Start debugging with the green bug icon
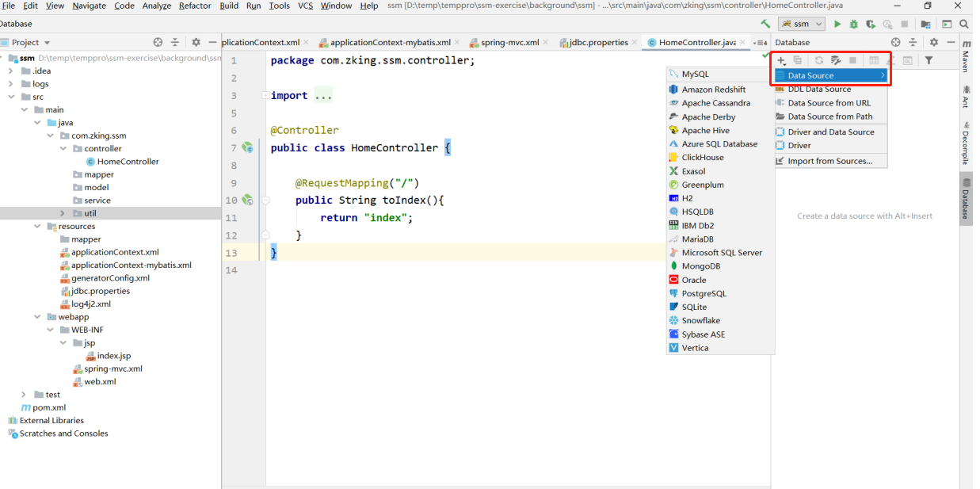Image resolution: width=980 pixels, height=489 pixels. coord(854,24)
